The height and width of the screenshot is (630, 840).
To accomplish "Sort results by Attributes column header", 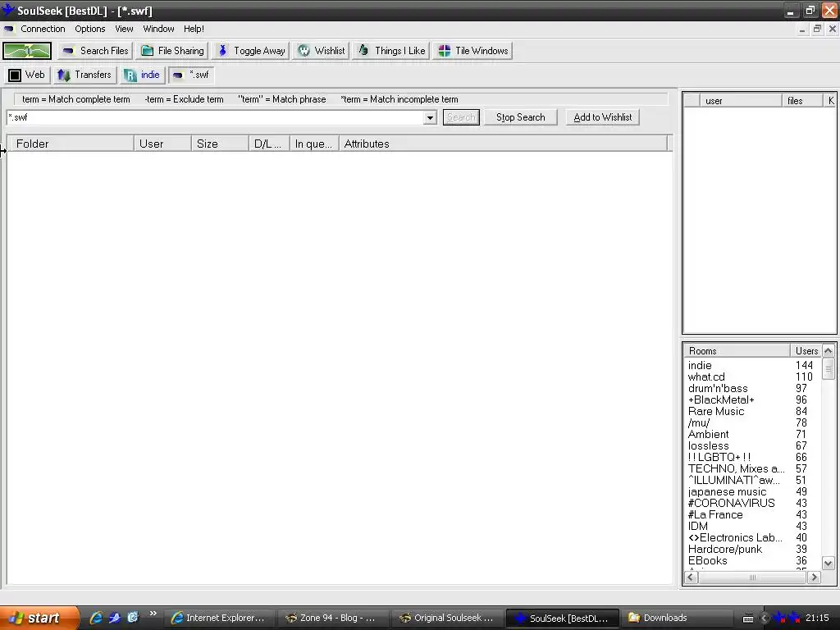I will pyautogui.click(x=503, y=144).
